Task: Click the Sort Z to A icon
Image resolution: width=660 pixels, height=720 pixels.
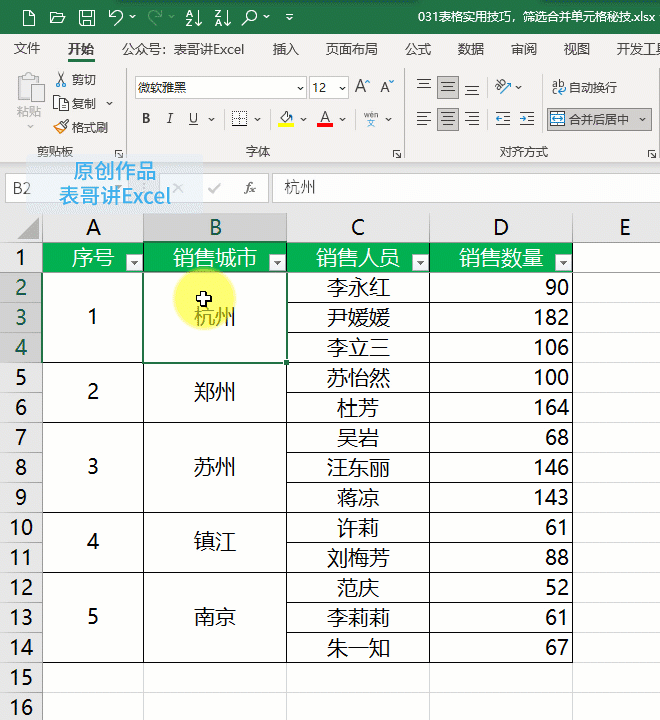Action: (x=222, y=17)
